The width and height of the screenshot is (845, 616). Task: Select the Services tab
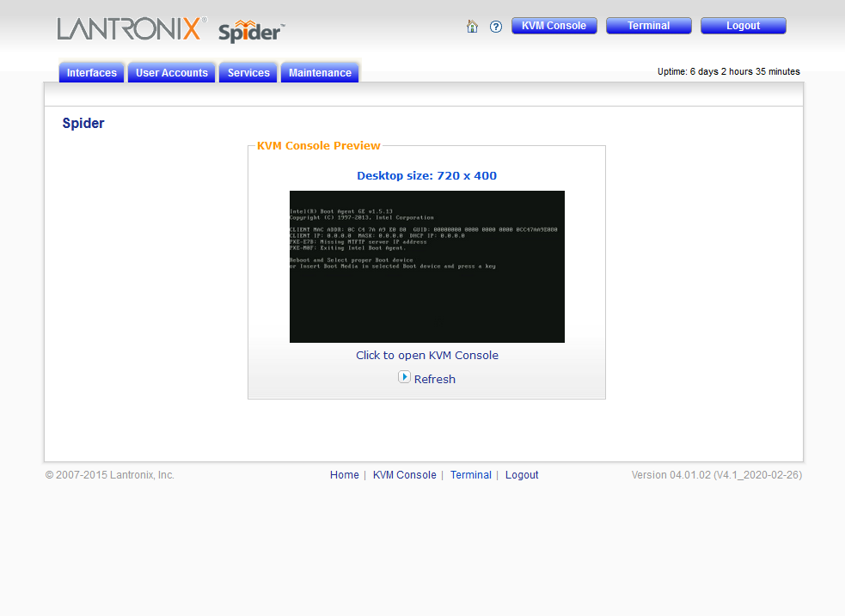coord(248,73)
